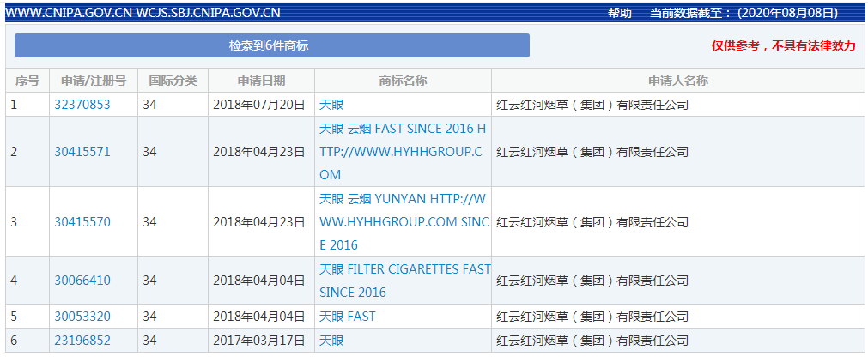
Task: Select the date 2017年03月17日
Action: point(259,341)
